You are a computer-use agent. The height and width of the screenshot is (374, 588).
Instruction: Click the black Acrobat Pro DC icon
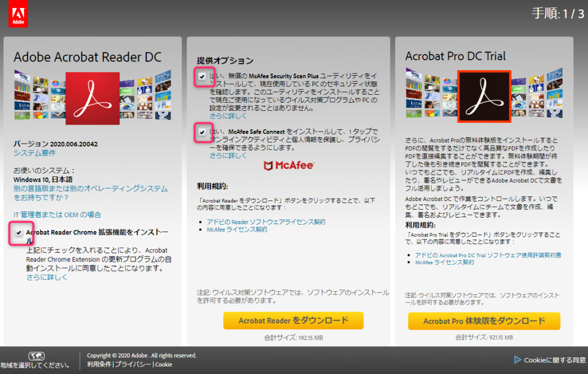pos(484,97)
